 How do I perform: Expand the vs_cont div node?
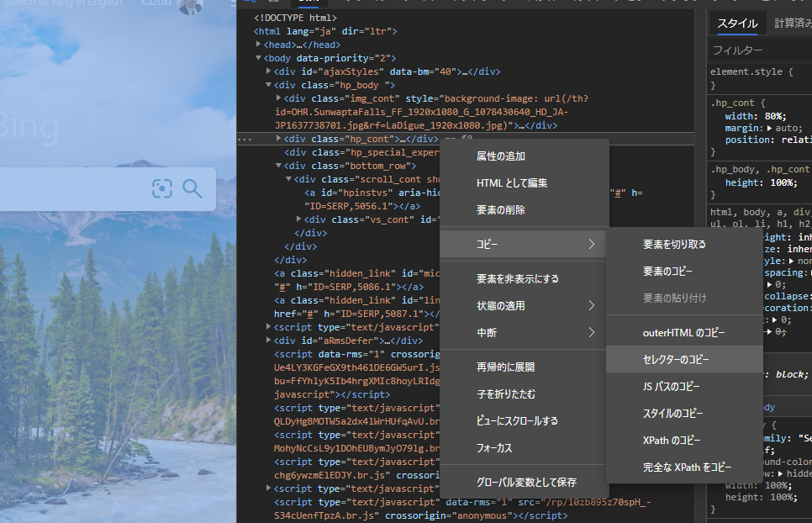click(x=298, y=219)
